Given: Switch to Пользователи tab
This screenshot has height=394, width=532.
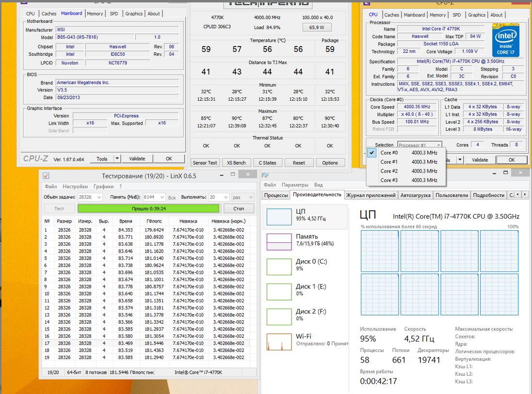Looking at the screenshot, I should point(451,195).
